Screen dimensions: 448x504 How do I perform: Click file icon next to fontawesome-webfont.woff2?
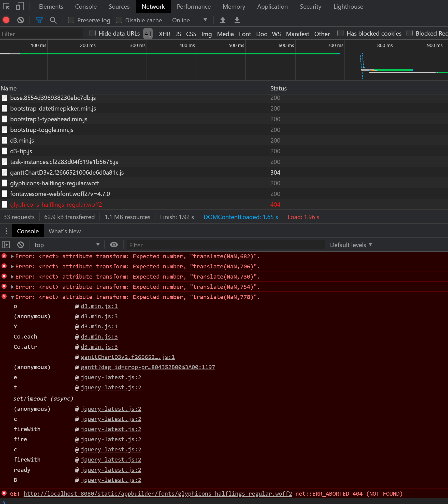(4, 194)
